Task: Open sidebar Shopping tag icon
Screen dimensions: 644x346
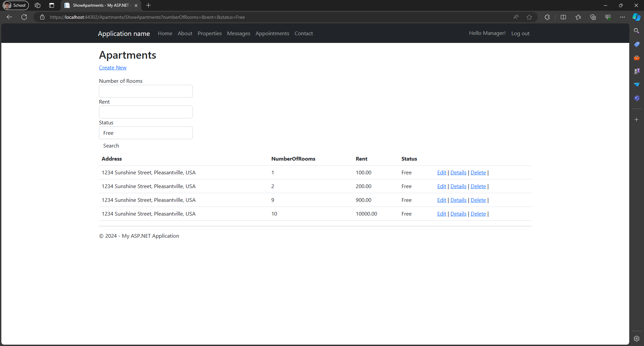Action: pyautogui.click(x=636, y=44)
